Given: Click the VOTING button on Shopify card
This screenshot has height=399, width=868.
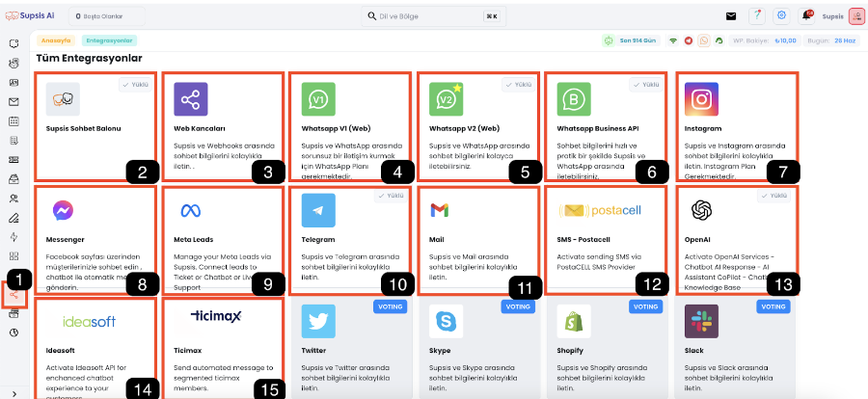Looking at the screenshot, I should (646, 306).
